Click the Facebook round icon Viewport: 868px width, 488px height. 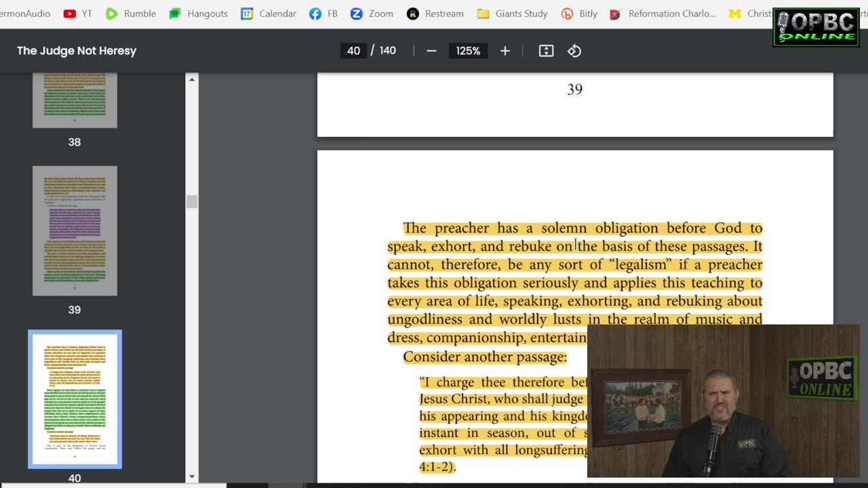tap(315, 14)
